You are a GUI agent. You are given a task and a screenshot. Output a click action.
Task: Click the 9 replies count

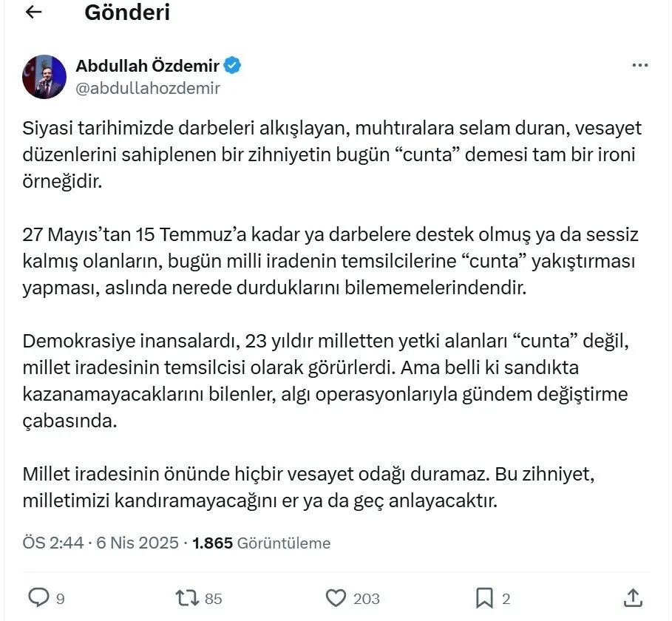(x=61, y=598)
